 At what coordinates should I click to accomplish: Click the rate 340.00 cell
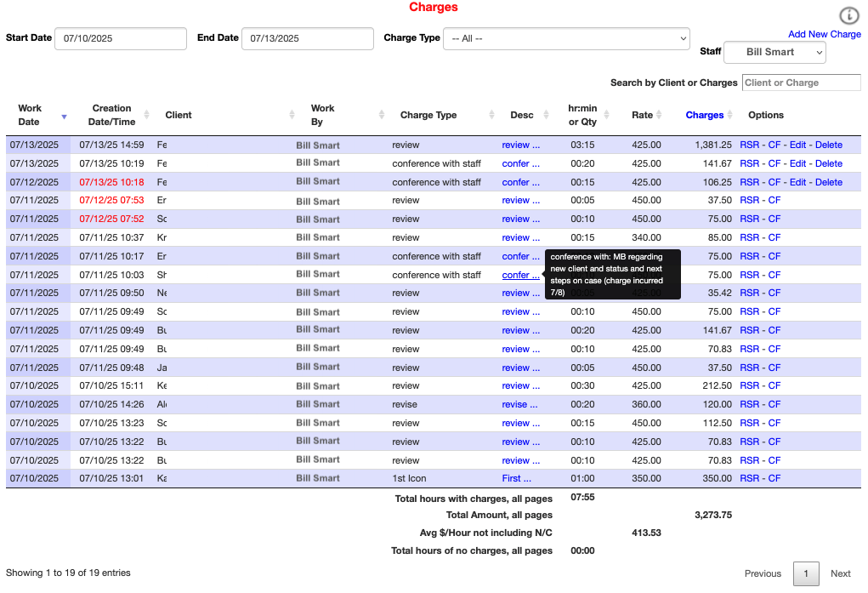646,237
